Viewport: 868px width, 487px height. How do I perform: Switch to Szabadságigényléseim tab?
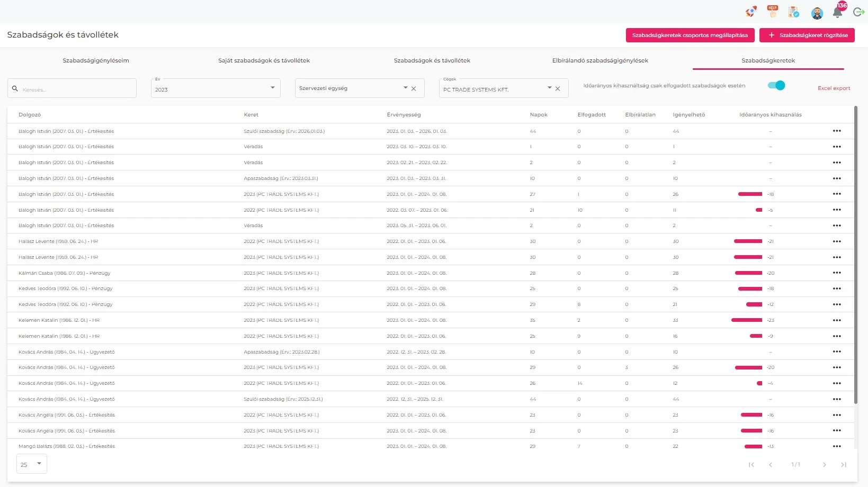96,60
